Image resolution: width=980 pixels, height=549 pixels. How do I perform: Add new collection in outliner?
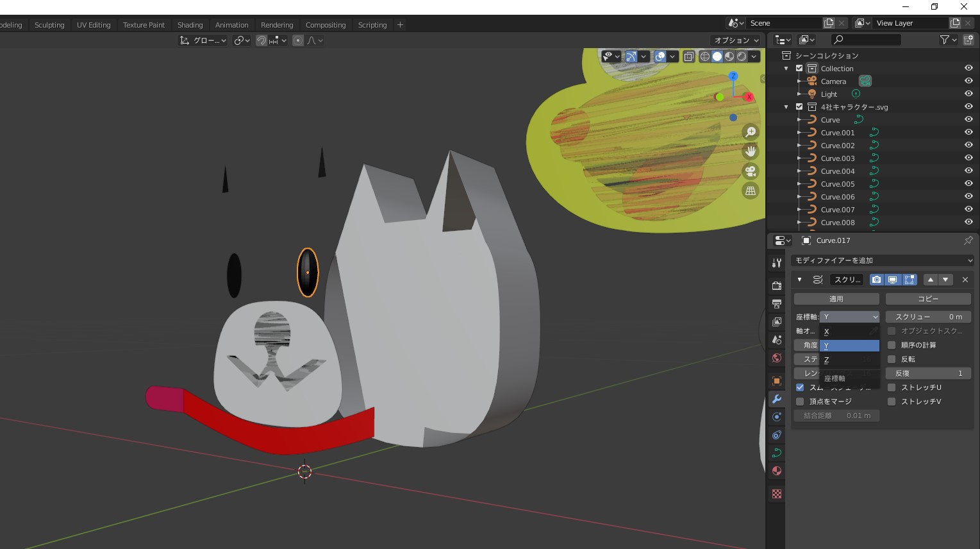(x=968, y=40)
